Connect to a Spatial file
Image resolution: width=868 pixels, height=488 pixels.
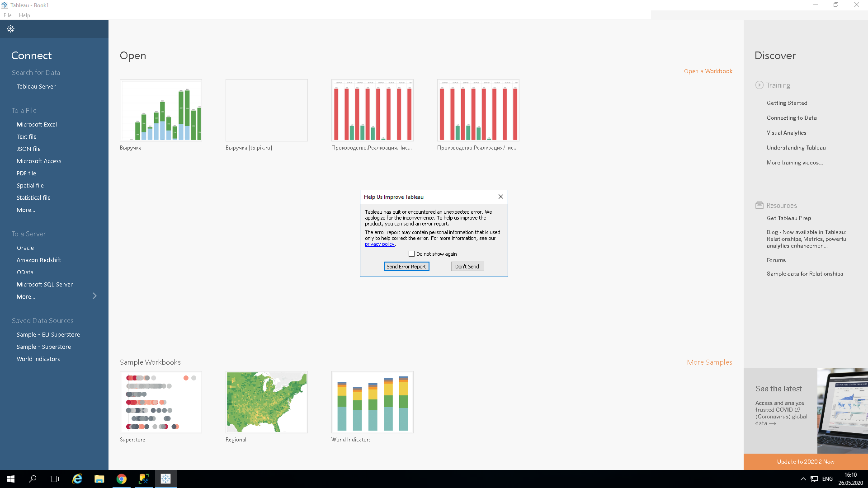30,186
